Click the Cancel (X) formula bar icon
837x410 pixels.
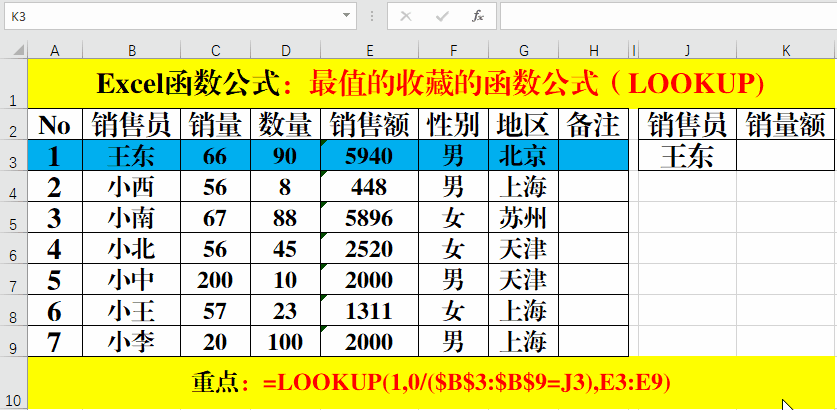coord(406,17)
